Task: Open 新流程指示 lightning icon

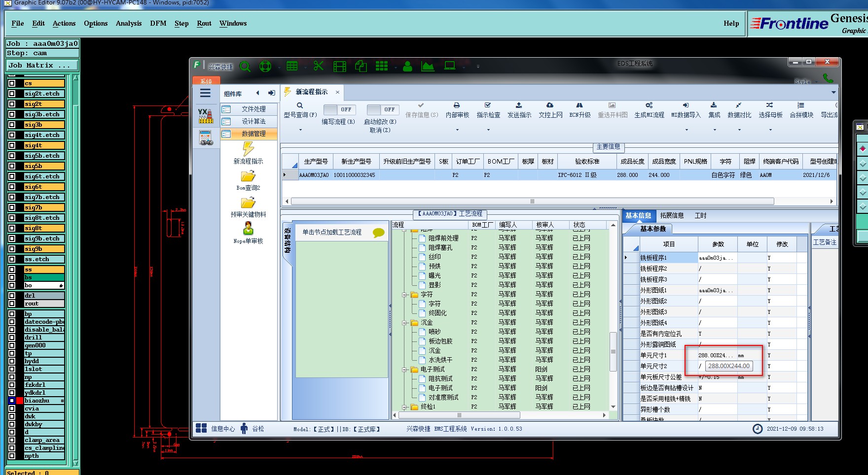Action: click(x=248, y=148)
